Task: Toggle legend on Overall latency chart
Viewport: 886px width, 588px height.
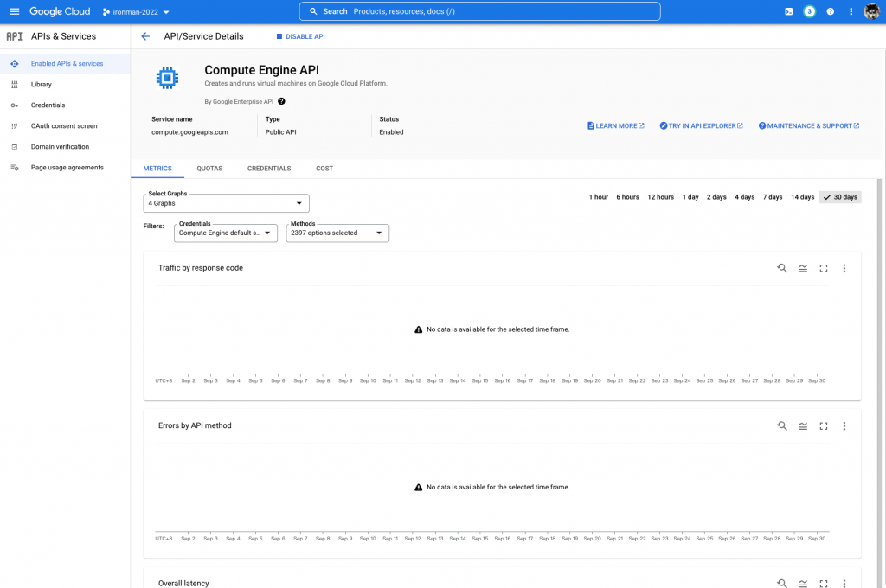Action: point(803,584)
